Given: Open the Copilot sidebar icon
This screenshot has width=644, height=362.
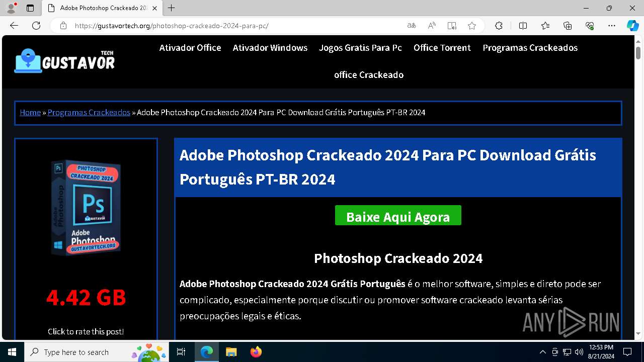Looking at the screenshot, I should pyautogui.click(x=632, y=26).
